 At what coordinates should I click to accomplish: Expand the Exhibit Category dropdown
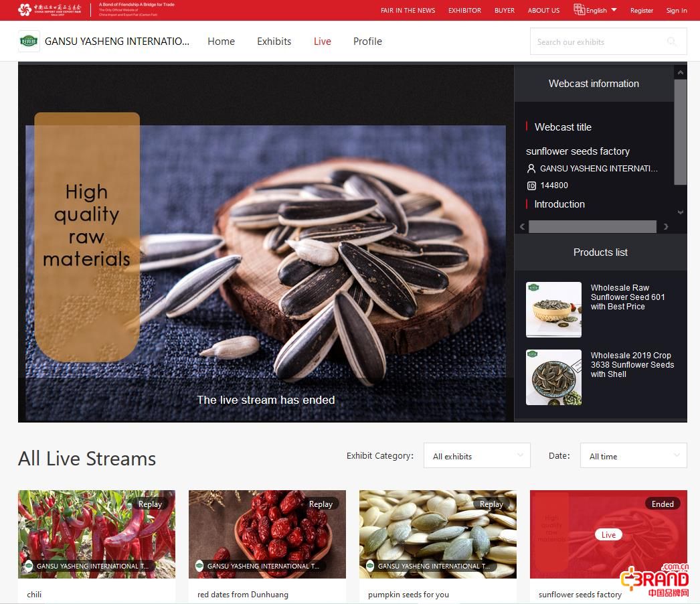coord(476,456)
